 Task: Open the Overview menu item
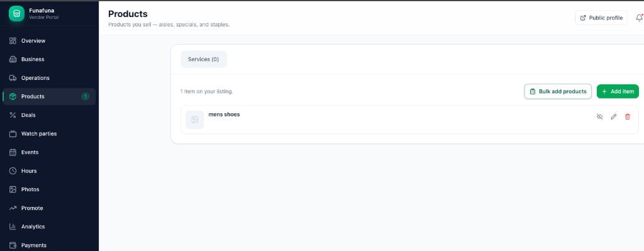pos(49,41)
